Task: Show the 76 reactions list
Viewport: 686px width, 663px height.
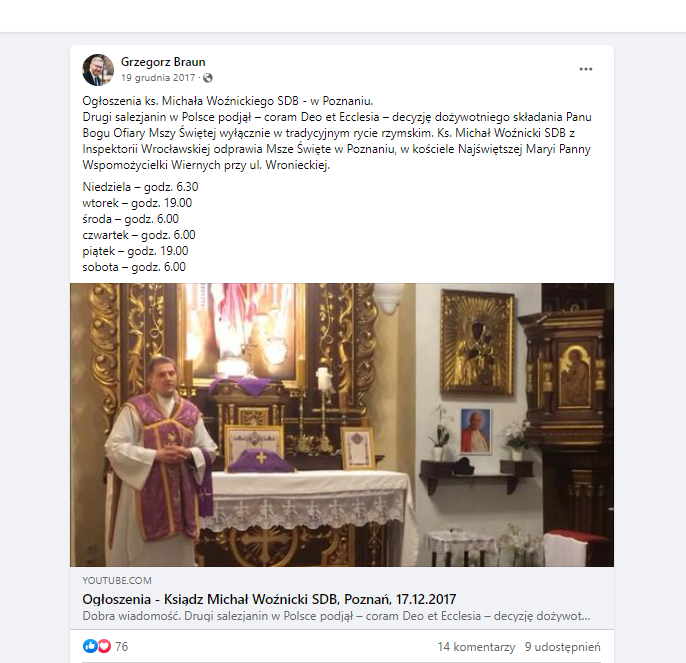Action: (122, 646)
